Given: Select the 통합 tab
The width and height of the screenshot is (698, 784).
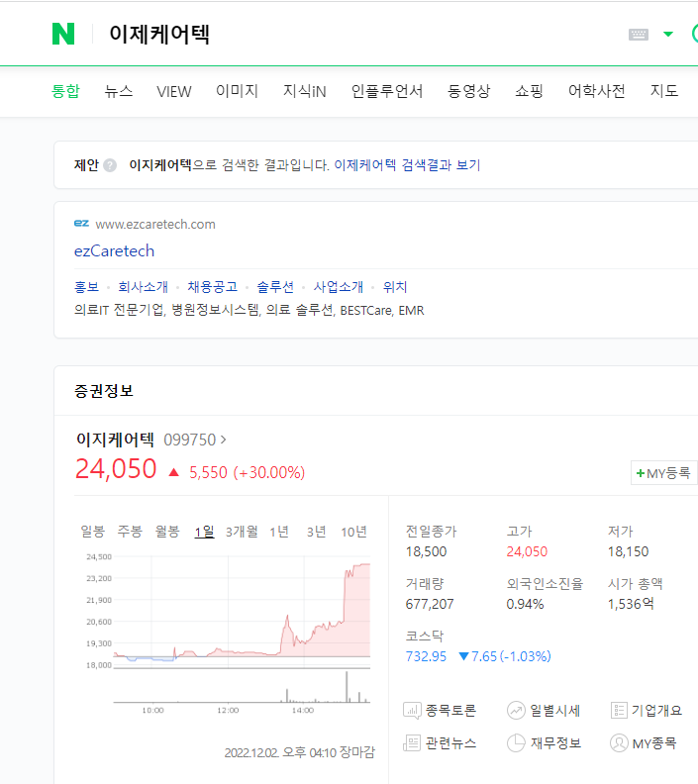Looking at the screenshot, I should pyautogui.click(x=65, y=91).
